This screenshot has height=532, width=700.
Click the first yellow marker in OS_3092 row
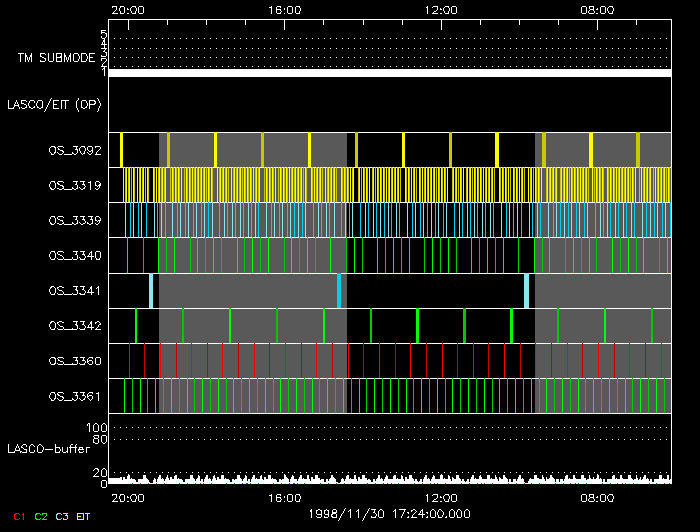121,150
